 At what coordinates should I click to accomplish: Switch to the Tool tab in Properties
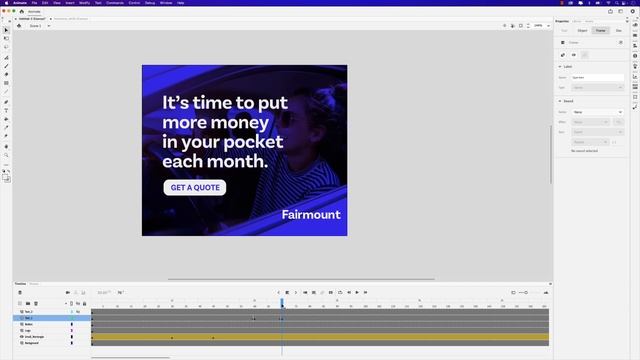pyautogui.click(x=564, y=31)
